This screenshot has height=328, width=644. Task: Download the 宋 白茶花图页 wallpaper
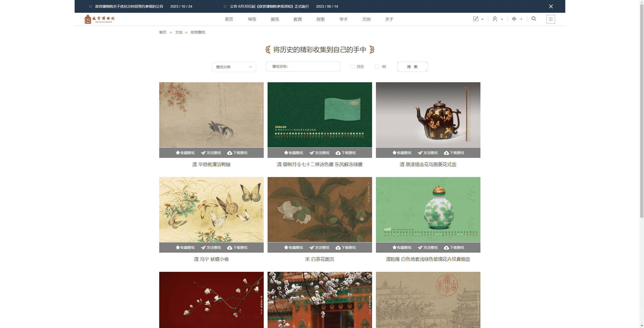click(346, 248)
